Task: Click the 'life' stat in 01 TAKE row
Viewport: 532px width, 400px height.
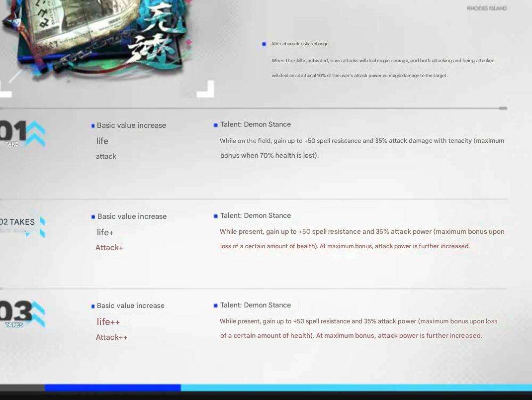Action: point(102,141)
